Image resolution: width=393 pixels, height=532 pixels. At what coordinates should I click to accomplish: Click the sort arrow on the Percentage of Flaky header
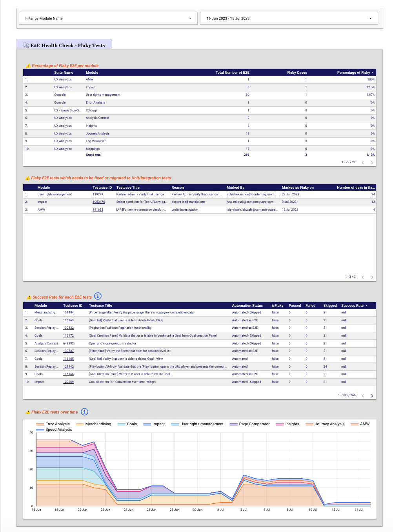(373, 73)
